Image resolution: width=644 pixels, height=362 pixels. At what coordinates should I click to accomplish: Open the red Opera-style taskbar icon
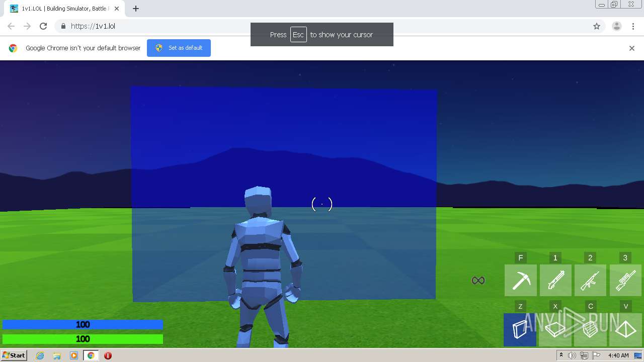coord(108,355)
